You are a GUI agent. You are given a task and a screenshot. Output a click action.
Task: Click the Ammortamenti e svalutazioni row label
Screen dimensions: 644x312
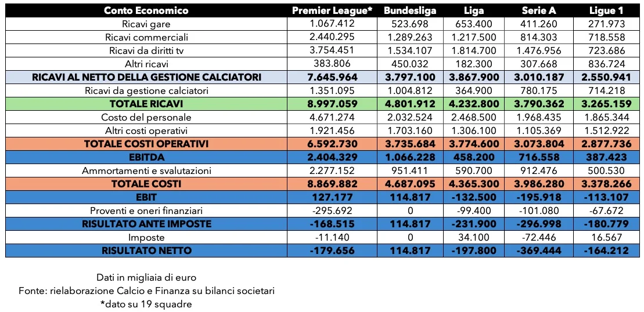pyautogui.click(x=146, y=170)
